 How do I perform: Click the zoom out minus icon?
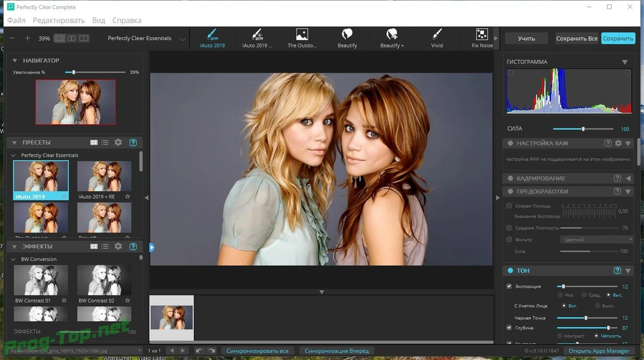[12, 38]
